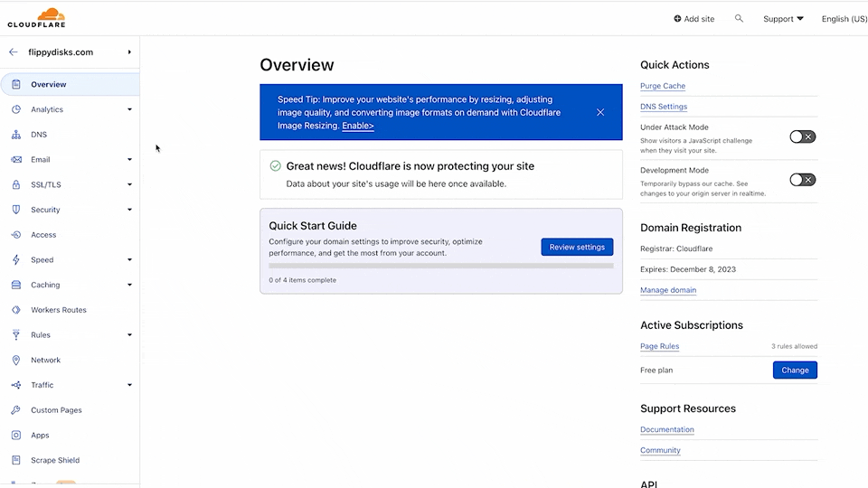Open the Network sidebar item
The width and height of the screenshot is (868, 488).
pyautogui.click(x=45, y=361)
